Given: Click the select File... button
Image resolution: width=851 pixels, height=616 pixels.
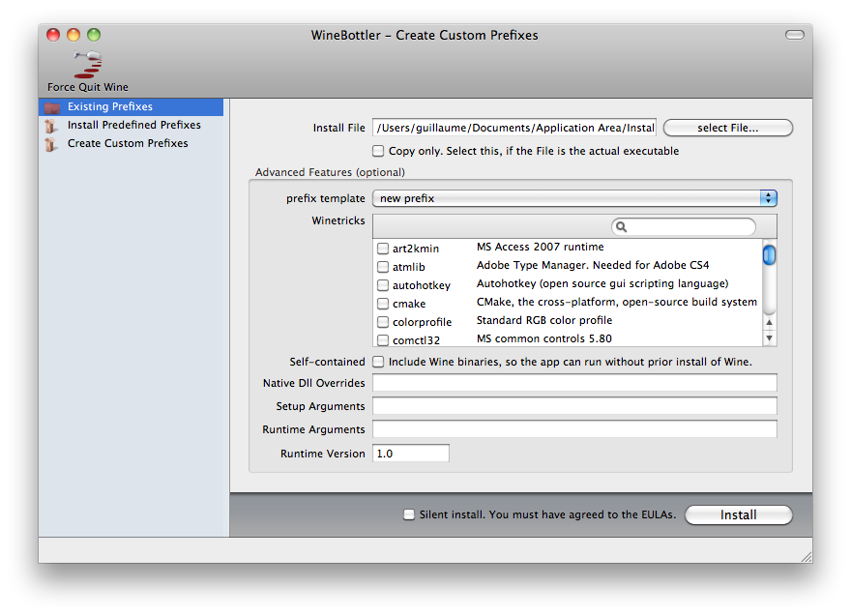Looking at the screenshot, I should coord(728,128).
